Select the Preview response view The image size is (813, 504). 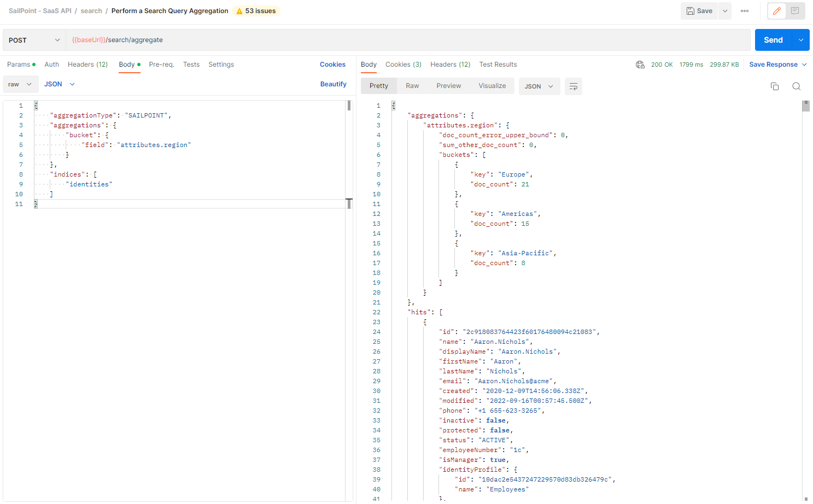coord(448,86)
